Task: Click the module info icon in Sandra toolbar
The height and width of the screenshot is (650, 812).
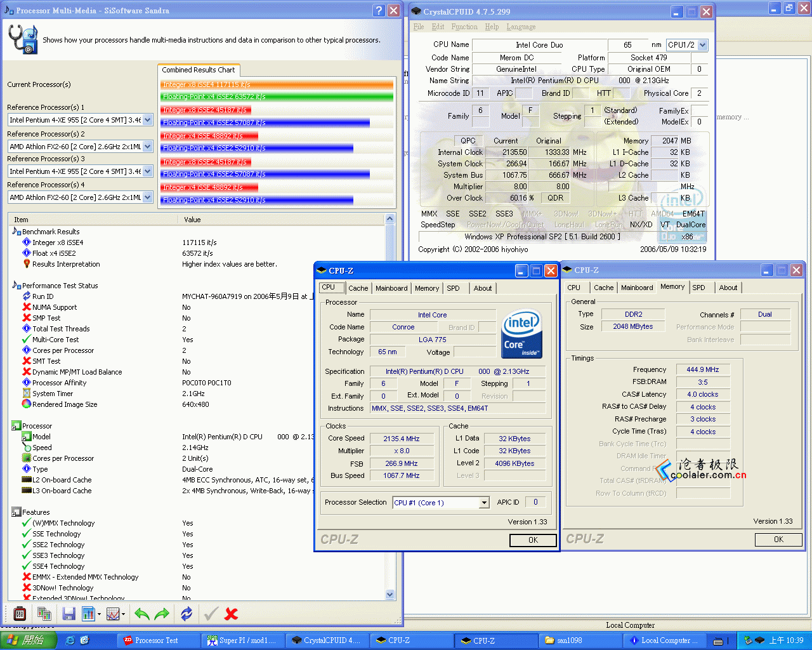Action: (x=20, y=614)
